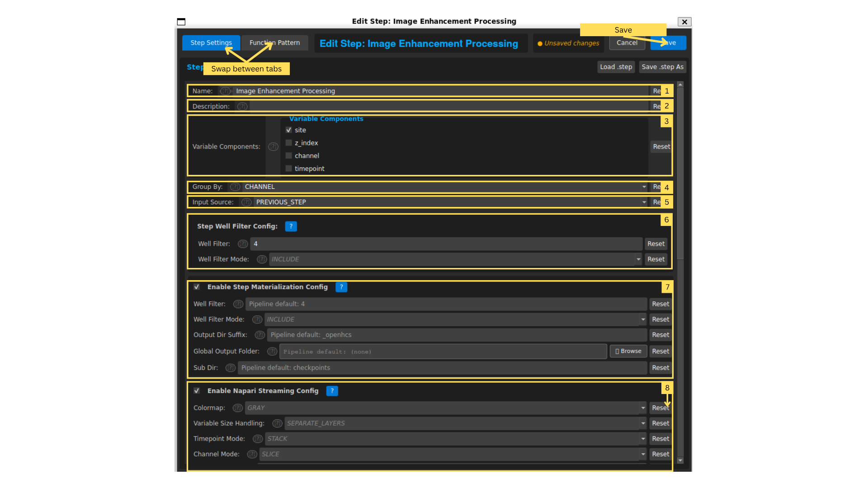Screen dimensions: 868x488
Task: Open Colormap GRAY dropdown
Action: tap(446, 408)
